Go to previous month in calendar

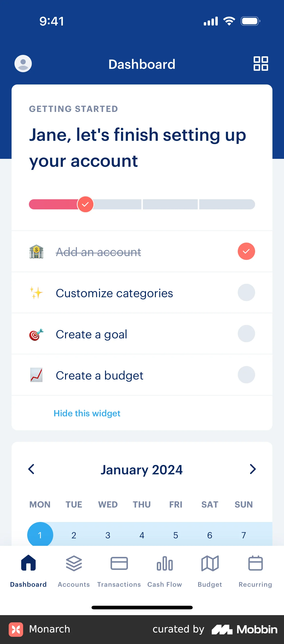[31, 469]
